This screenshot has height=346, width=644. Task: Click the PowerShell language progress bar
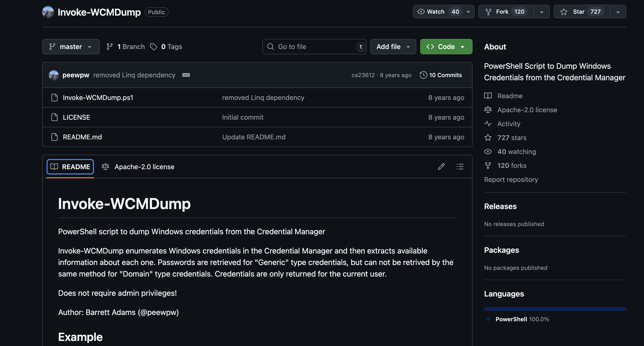coord(555,309)
